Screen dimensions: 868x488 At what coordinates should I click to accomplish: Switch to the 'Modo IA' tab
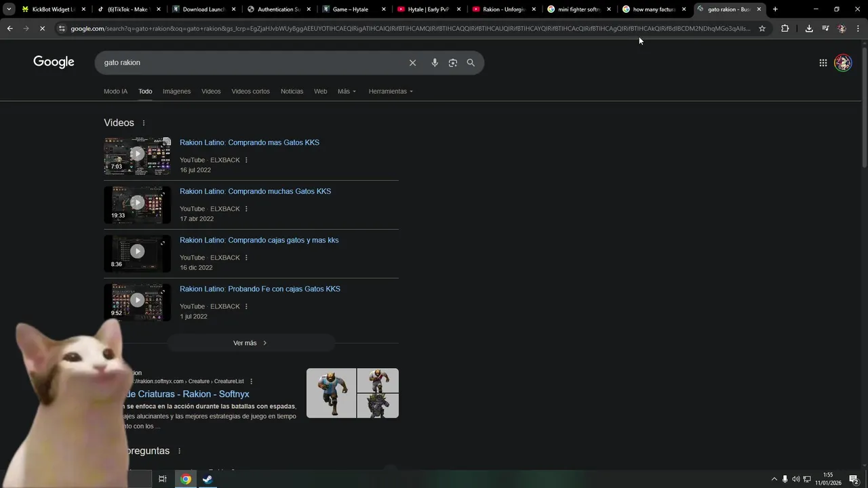(x=115, y=91)
